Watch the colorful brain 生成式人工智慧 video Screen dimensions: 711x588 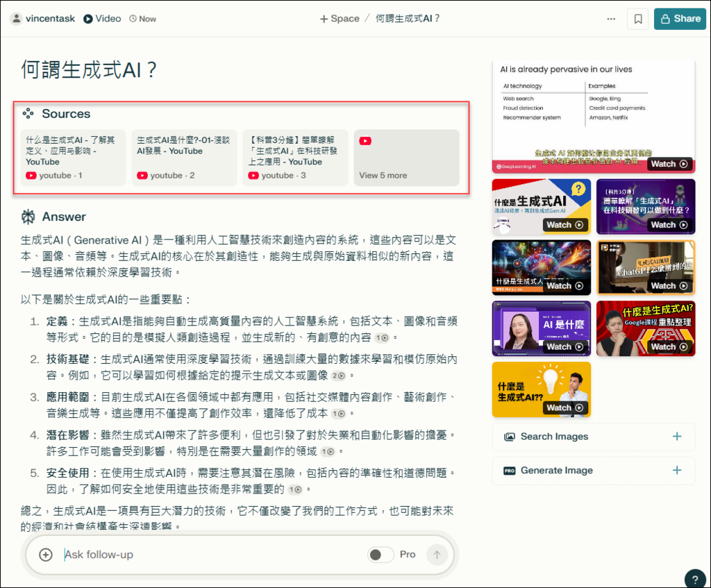click(x=565, y=286)
